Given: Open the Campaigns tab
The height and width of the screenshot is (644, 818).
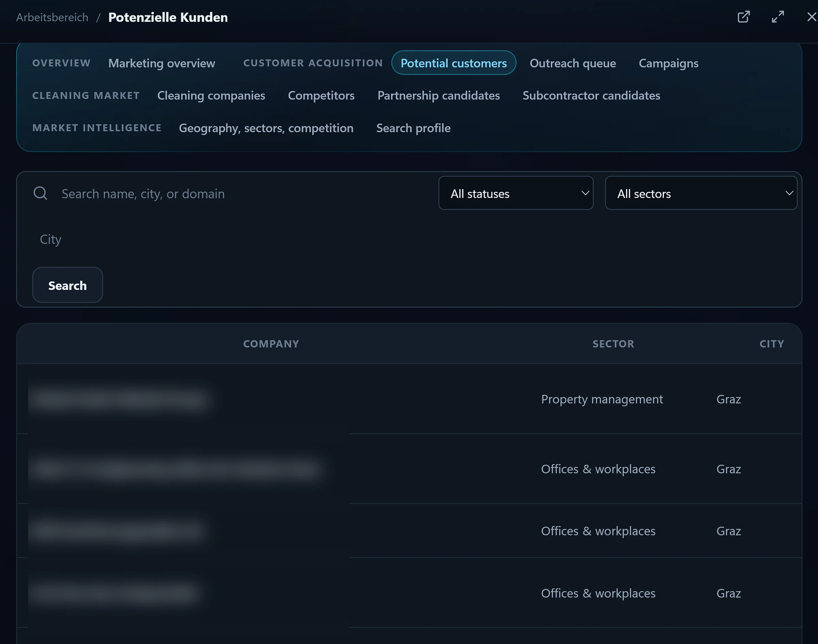Looking at the screenshot, I should point(668,63).
